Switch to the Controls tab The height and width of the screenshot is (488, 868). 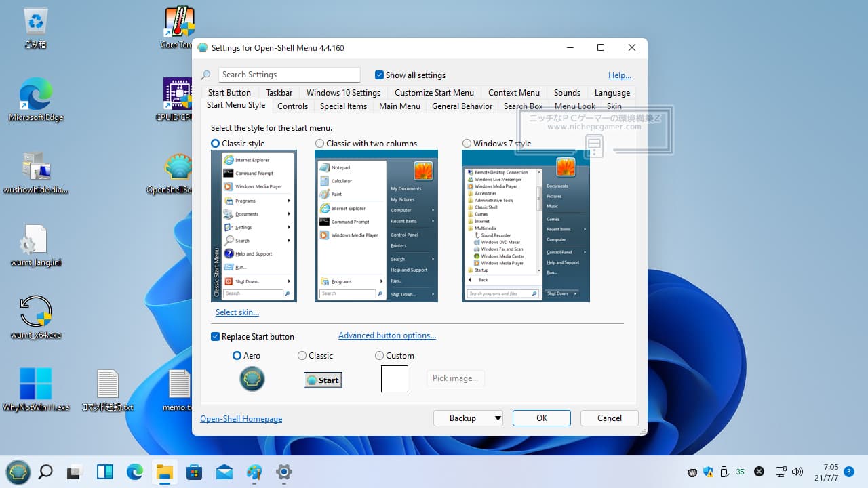[292, 106]
